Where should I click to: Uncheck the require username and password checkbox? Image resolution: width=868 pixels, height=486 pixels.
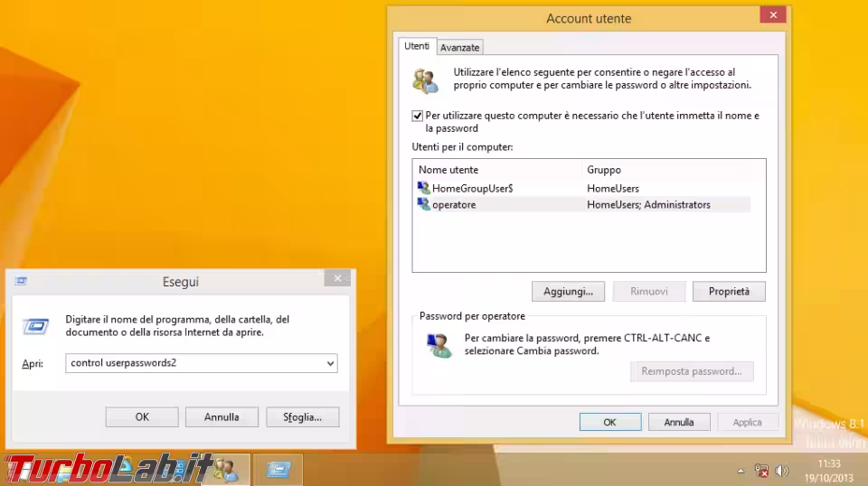pyautogui.click(x=418, y=116)
